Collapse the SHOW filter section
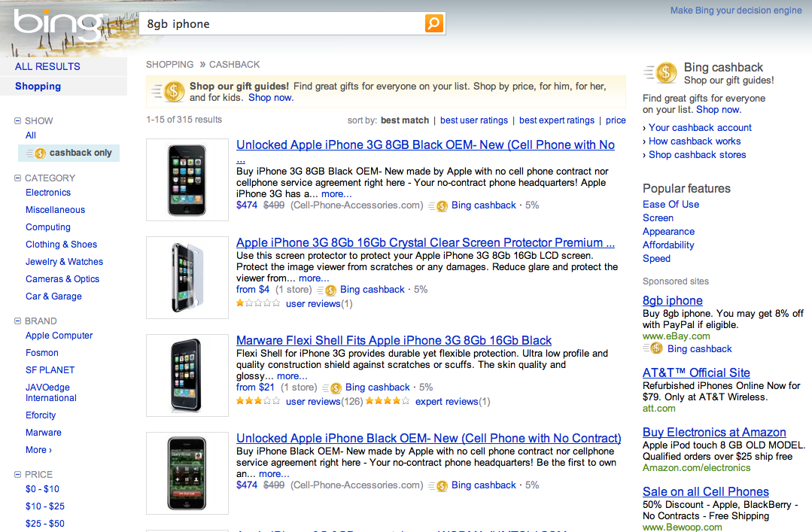Image resolution: width=812 pixels, height=532 pixels. [18, 120]
